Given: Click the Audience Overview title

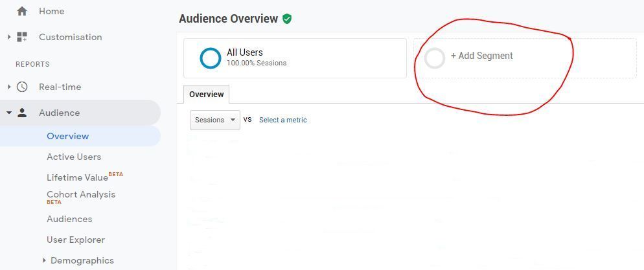Looking at the screenshot, I should [x=228, y=19].
